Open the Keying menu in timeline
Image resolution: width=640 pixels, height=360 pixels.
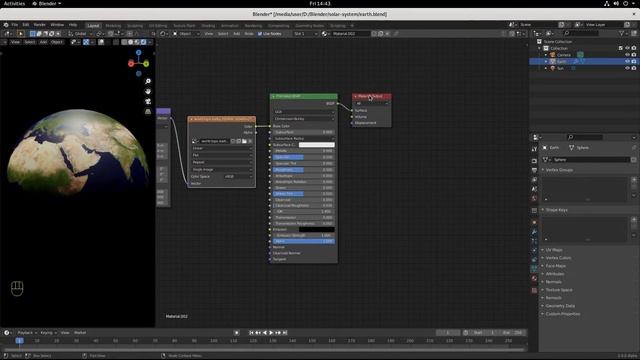point(48,333)
